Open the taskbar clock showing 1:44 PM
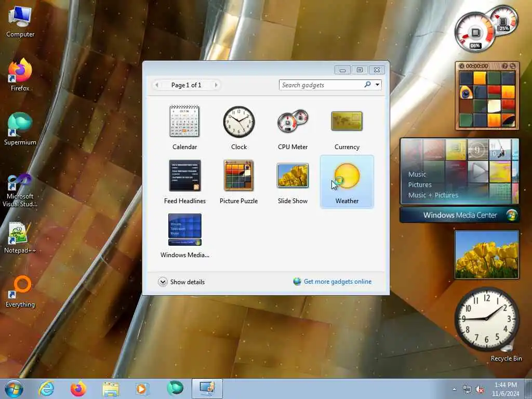The height and width of the screenshot is (399, 532). coord(506,389)
